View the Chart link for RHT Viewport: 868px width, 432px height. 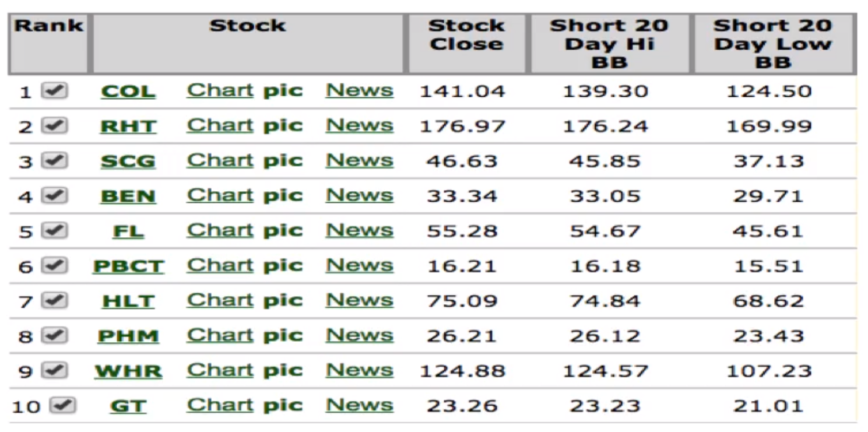[220, 126]
